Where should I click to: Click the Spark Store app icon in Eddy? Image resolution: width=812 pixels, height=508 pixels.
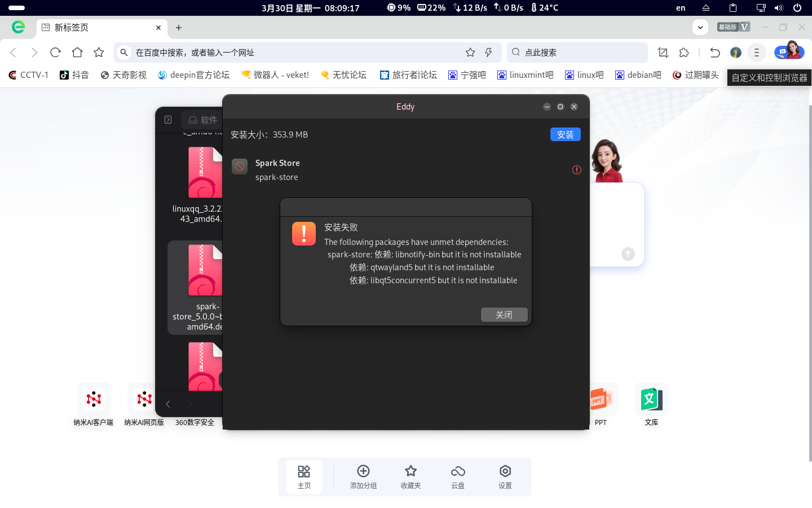[239, 166]
